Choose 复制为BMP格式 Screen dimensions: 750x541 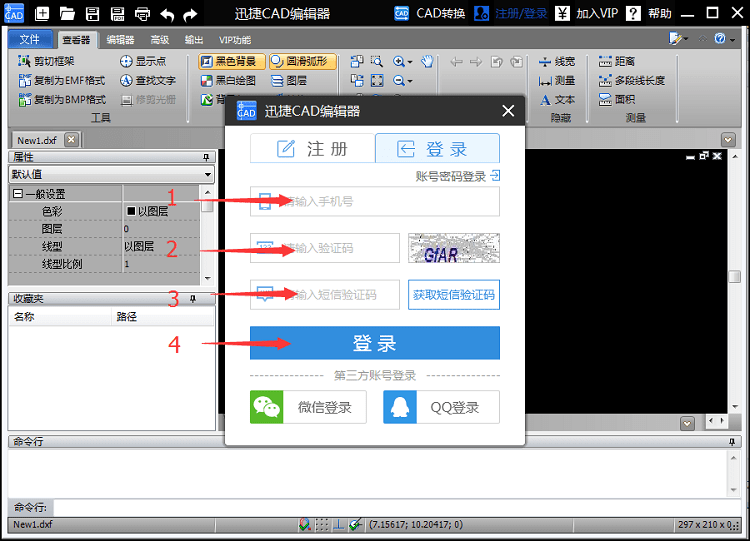click(x=62, y=99)
